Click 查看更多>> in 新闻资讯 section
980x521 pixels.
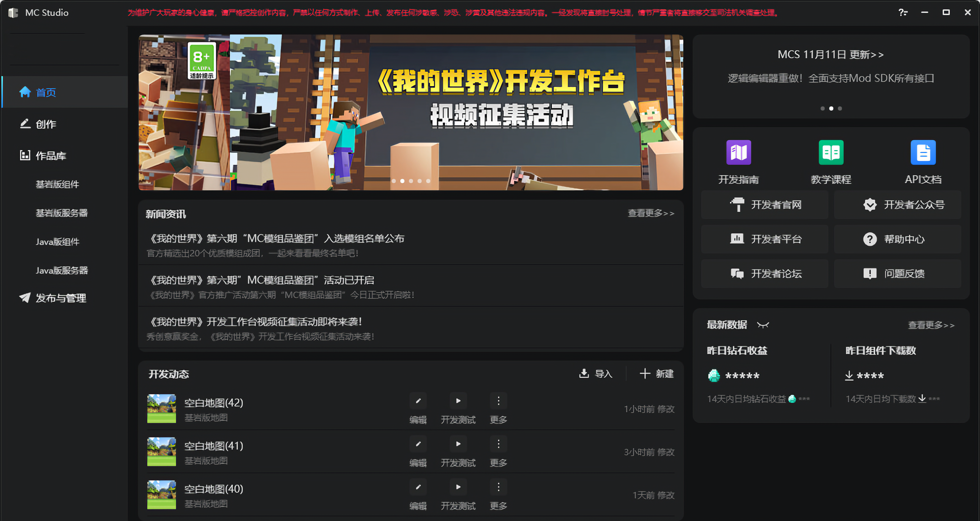tap(651, 213)
